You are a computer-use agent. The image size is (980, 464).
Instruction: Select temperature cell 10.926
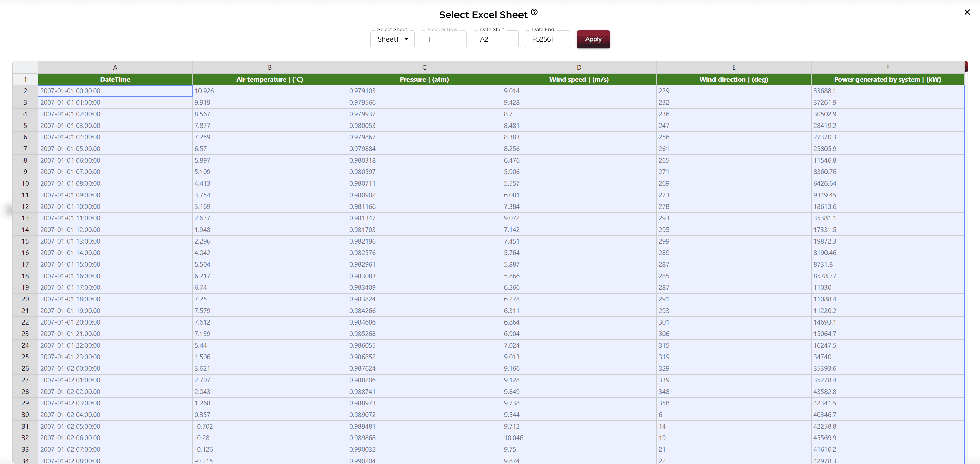[270, 91]
